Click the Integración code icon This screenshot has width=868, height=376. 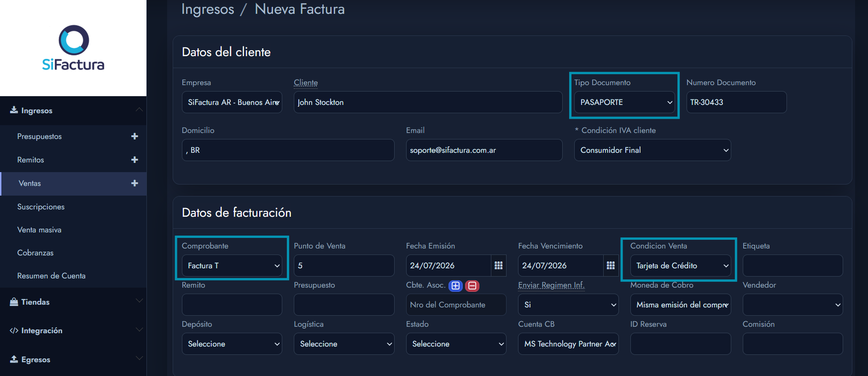(14, 330)
